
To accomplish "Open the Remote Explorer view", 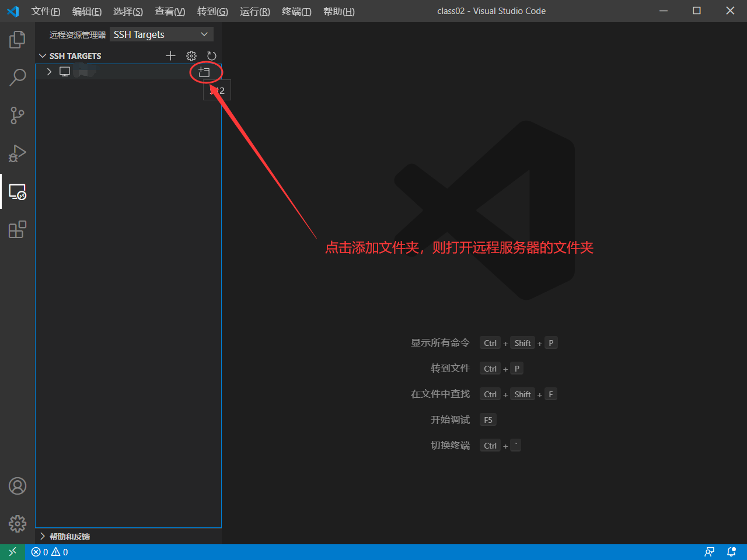I will pos(18,191).
